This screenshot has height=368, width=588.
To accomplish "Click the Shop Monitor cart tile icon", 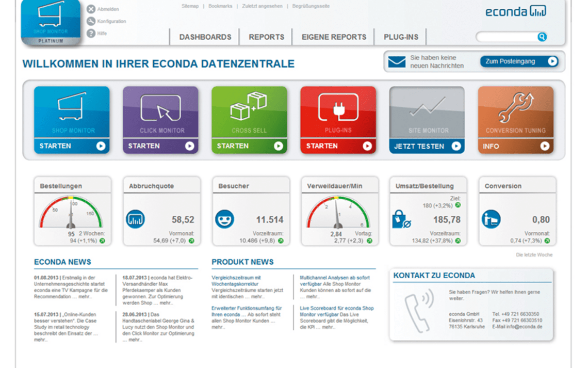I will click(x=72, y=106).
